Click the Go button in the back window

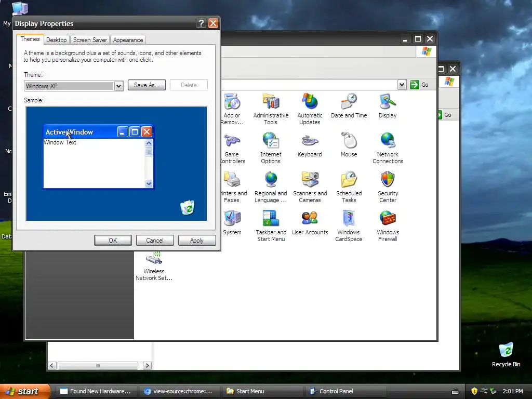click(445, 115)
